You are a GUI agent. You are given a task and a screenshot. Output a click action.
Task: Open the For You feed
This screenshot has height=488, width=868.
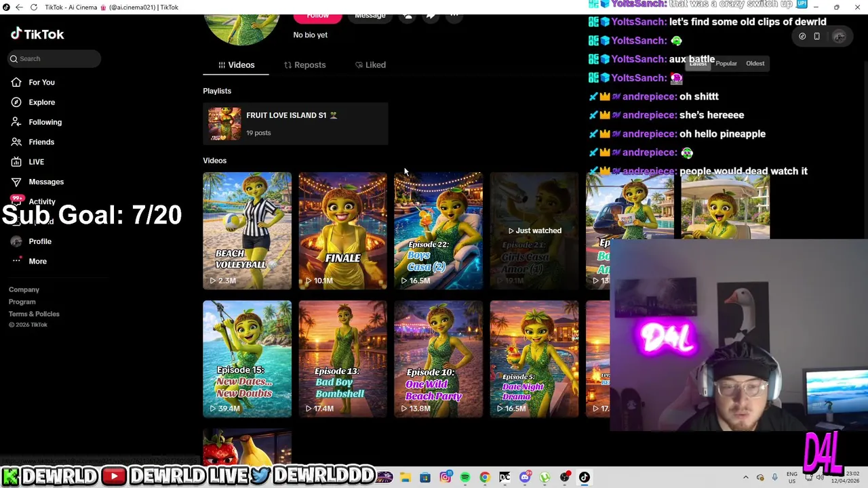pyautogui.click(x=33, y=82)
